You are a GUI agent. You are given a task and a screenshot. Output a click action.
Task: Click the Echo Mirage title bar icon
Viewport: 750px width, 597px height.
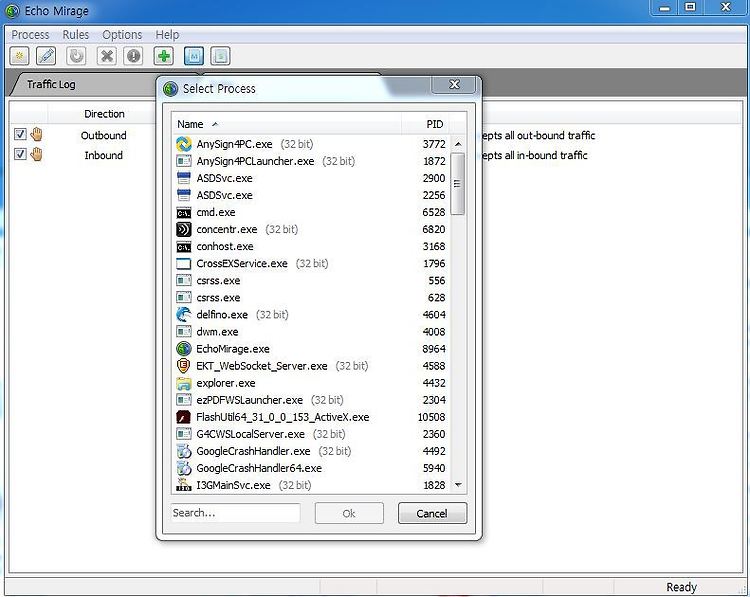(x=12, y=11)
